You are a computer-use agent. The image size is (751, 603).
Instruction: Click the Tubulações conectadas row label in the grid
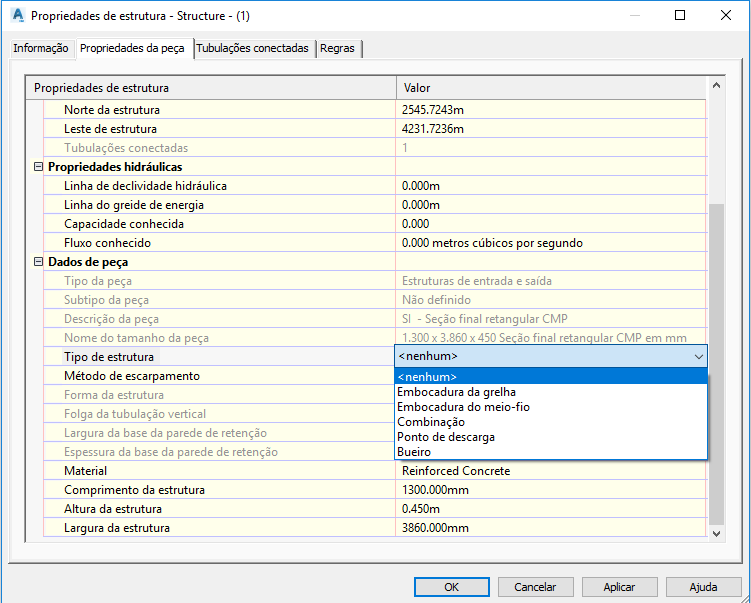pos(126,148)
